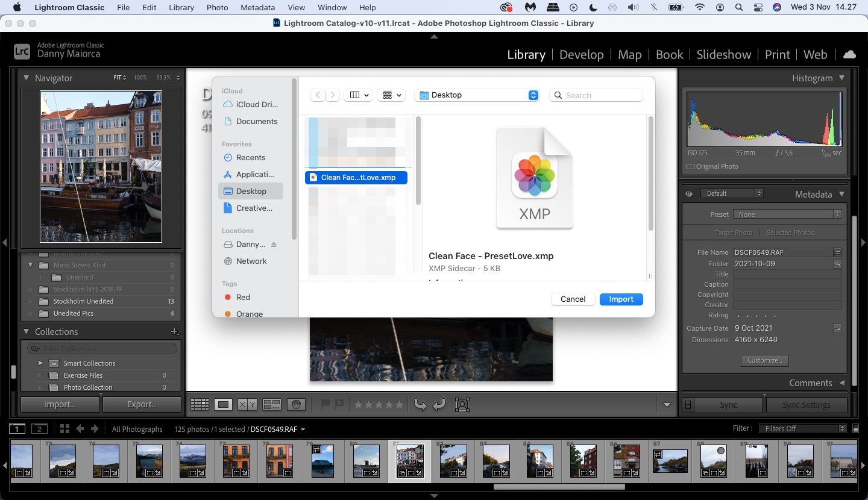Open filmstrip grid shortcut icon
Viewport: 868px width, 500px height.
64,429
